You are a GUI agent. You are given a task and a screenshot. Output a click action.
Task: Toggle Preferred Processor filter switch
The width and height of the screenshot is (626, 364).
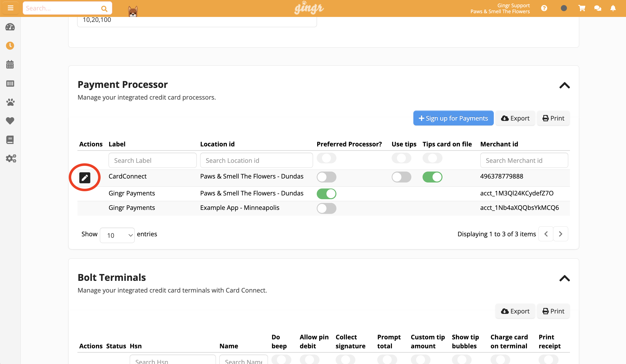coord(326,158)
